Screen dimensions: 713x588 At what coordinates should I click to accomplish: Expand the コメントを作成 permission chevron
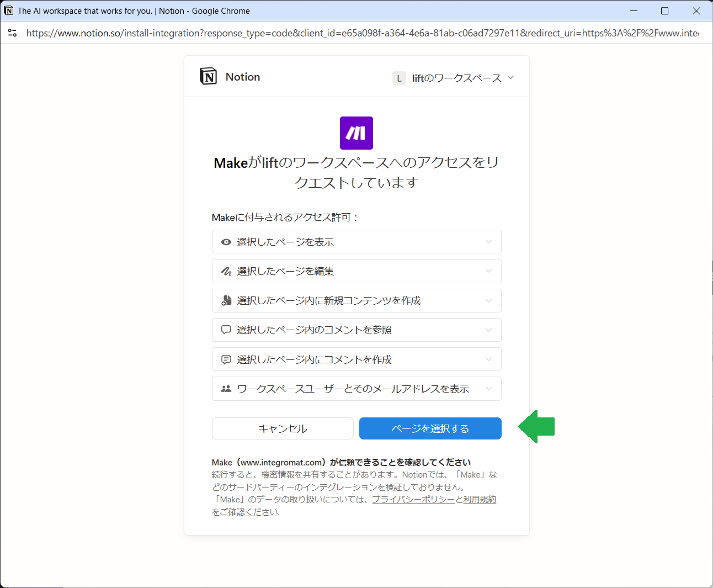488,359
